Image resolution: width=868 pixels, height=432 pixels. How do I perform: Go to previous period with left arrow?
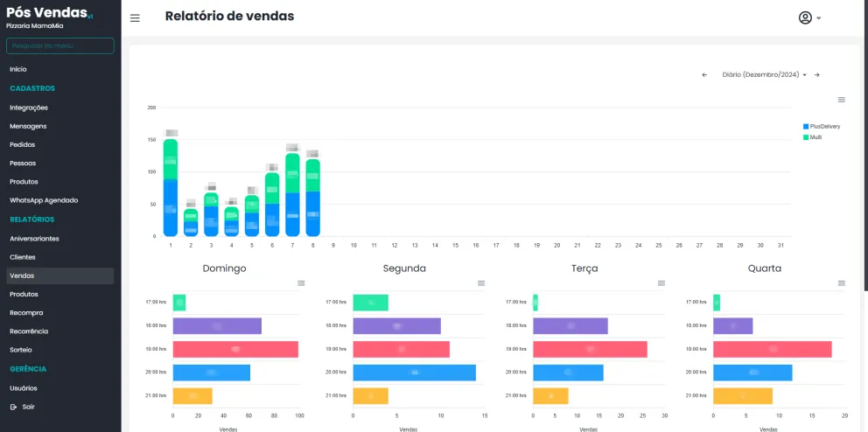tap(704, 74)
